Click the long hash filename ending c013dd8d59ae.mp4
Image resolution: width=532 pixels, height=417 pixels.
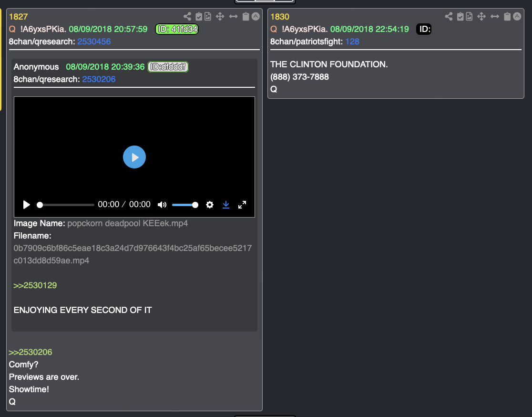(x=133, y=254)
